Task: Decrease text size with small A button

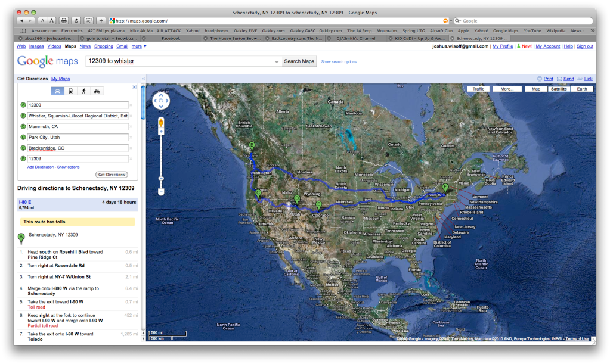Action: point(42,21)
